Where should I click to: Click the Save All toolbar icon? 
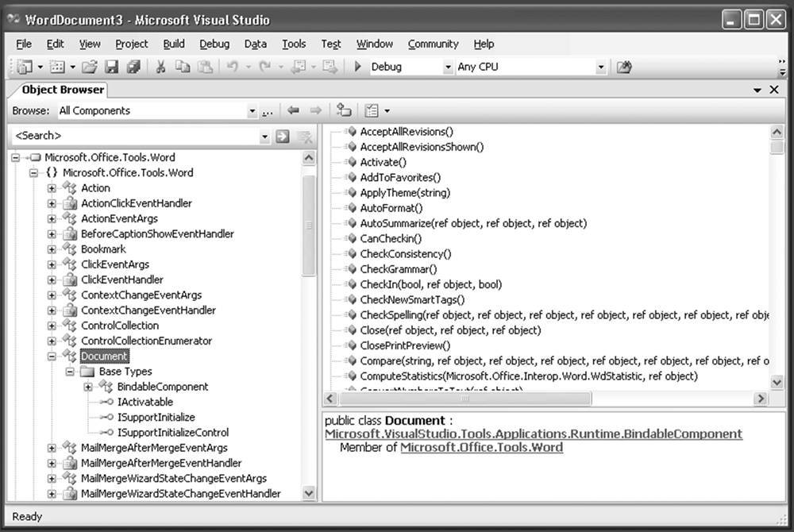[x=133, y=67]
